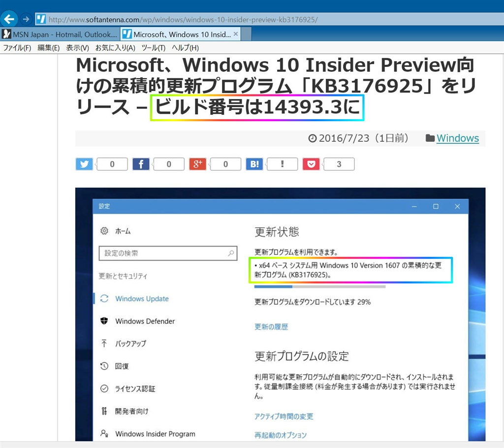Click the Hatena bookmark count box
The width and height of the screenshot is (504, 448).
[282, 164]
